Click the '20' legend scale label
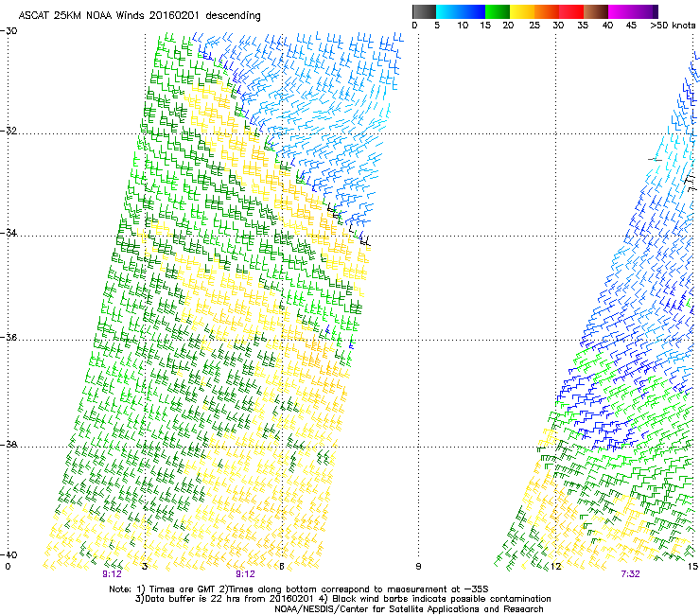 click(508, 26)
